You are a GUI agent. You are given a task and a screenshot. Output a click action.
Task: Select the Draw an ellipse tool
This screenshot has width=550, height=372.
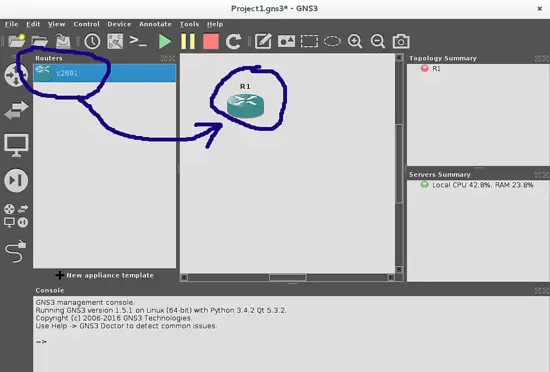coord(332,41)
